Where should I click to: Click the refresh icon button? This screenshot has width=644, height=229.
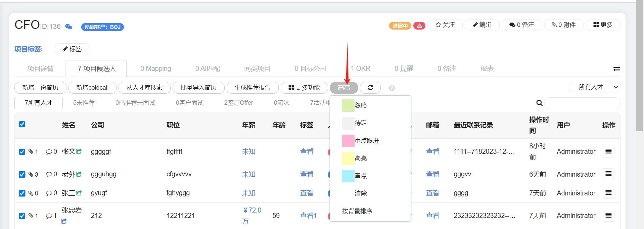[x=370, y=88]
